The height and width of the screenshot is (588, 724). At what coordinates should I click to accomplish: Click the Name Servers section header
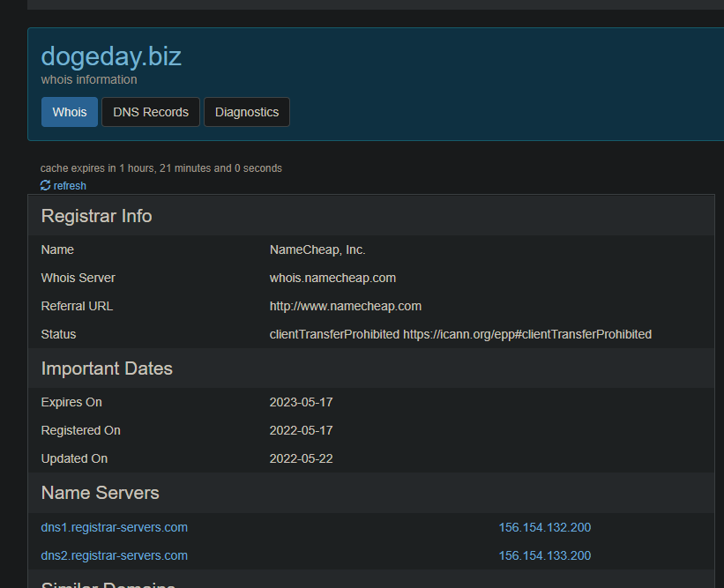tap(101, 493)
